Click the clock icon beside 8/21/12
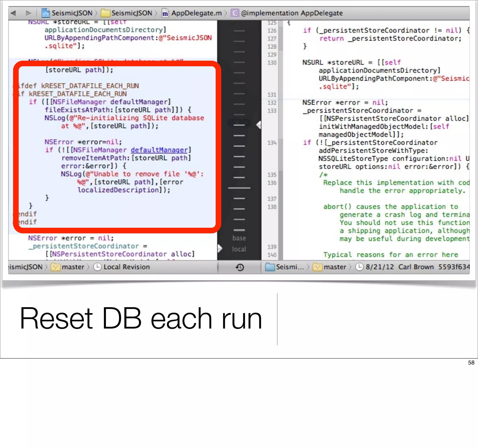 tap(359, 267)
